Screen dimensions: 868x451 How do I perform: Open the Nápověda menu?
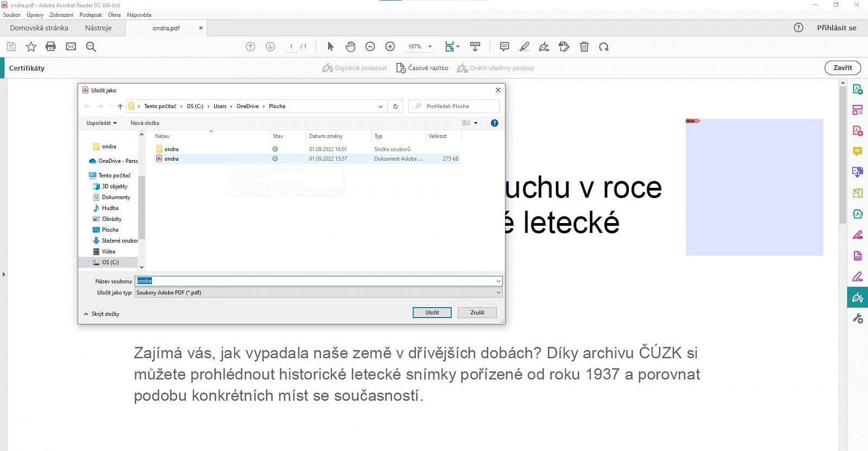click(139, 15)
